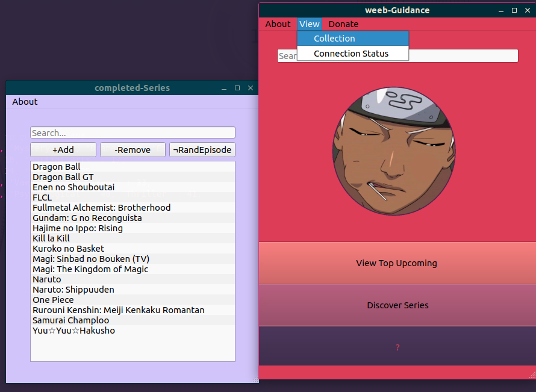Click the red question mark button

coord(397,347)
